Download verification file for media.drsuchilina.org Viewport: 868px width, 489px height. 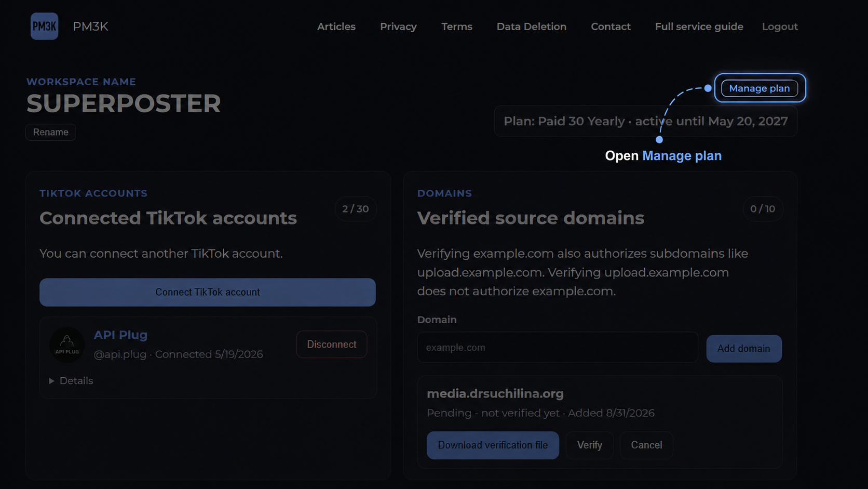[493, 445]
